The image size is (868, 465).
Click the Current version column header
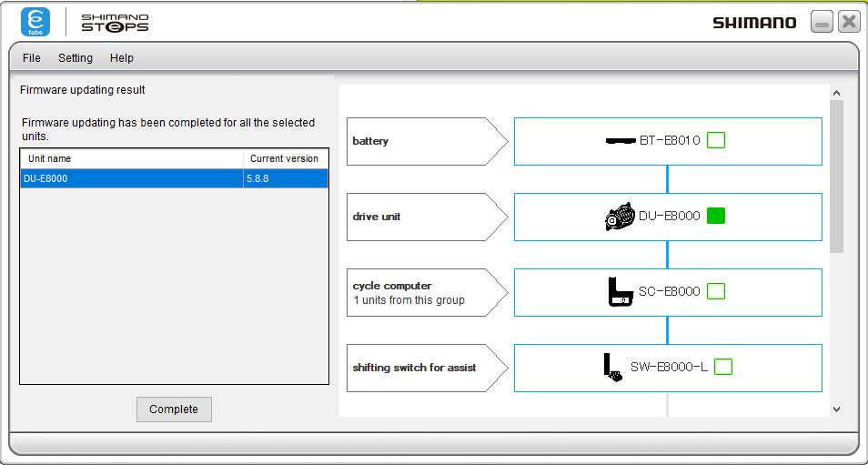(286, 159)
